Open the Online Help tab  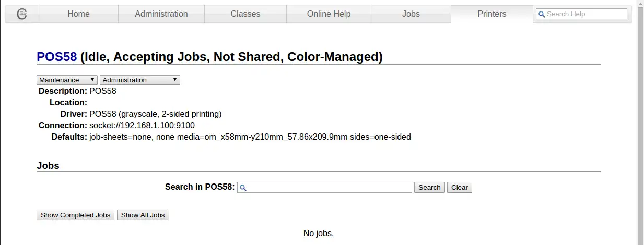coord(329,14)
